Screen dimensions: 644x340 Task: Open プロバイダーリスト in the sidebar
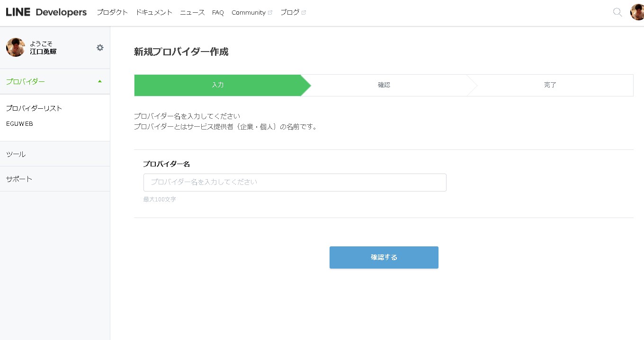[34, 108]
